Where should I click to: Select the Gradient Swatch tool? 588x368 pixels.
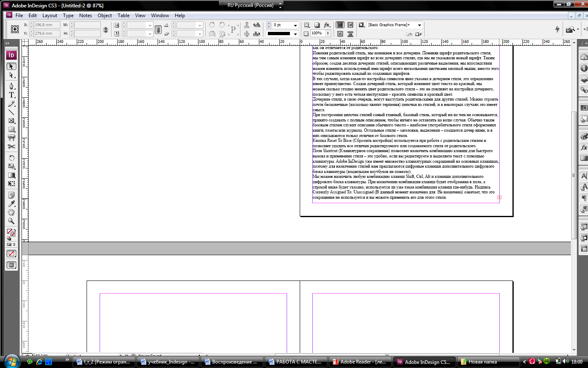tap(11, 175)
